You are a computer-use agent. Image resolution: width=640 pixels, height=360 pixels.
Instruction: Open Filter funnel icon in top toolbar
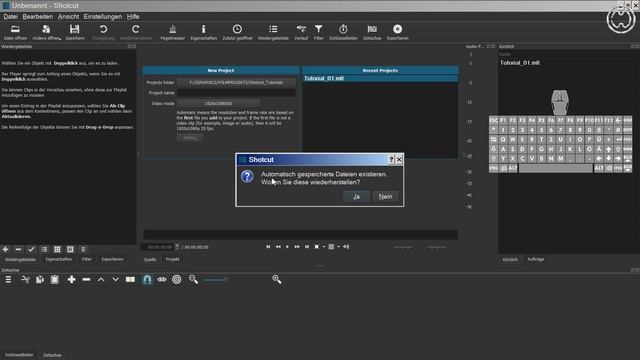point(318,32)
